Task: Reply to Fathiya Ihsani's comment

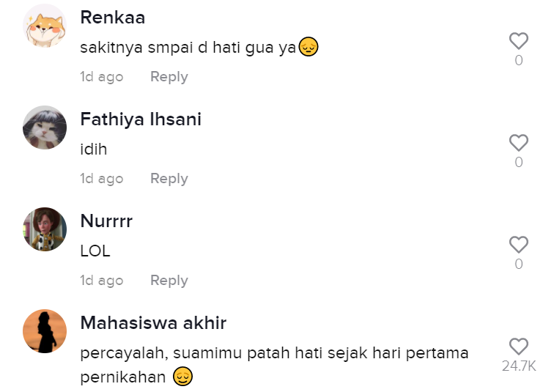Action: (169, 179)
